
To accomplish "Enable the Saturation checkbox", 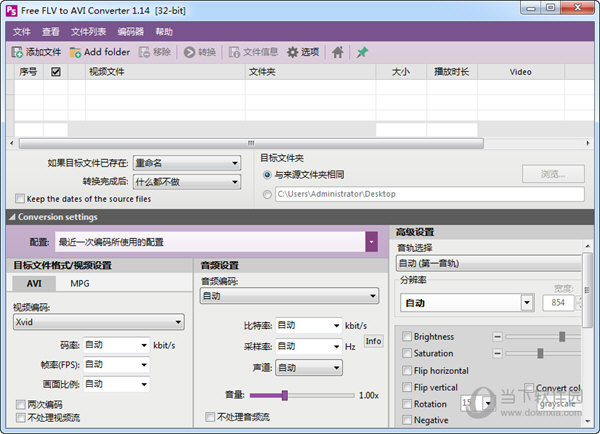I will coord(407,353).
